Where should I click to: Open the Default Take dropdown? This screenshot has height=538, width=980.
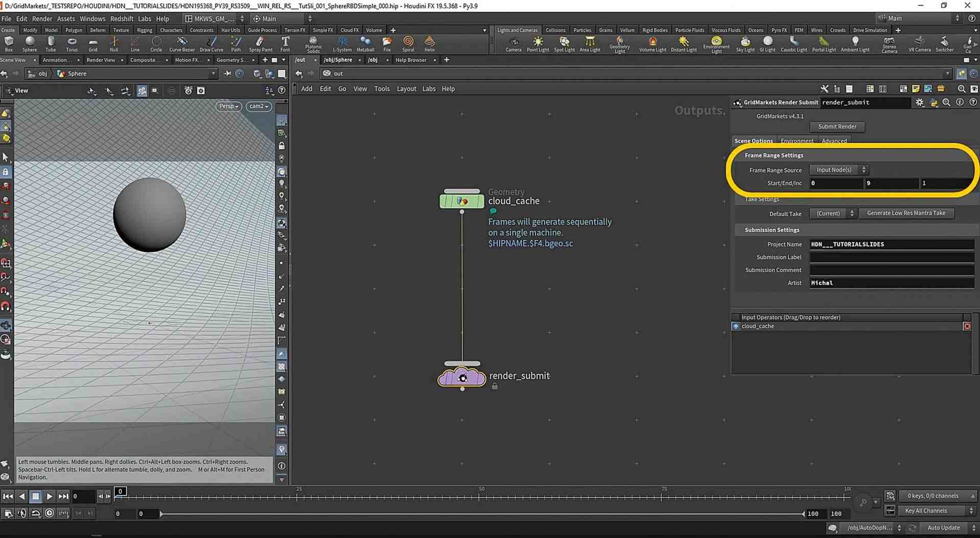coord(832,213)
